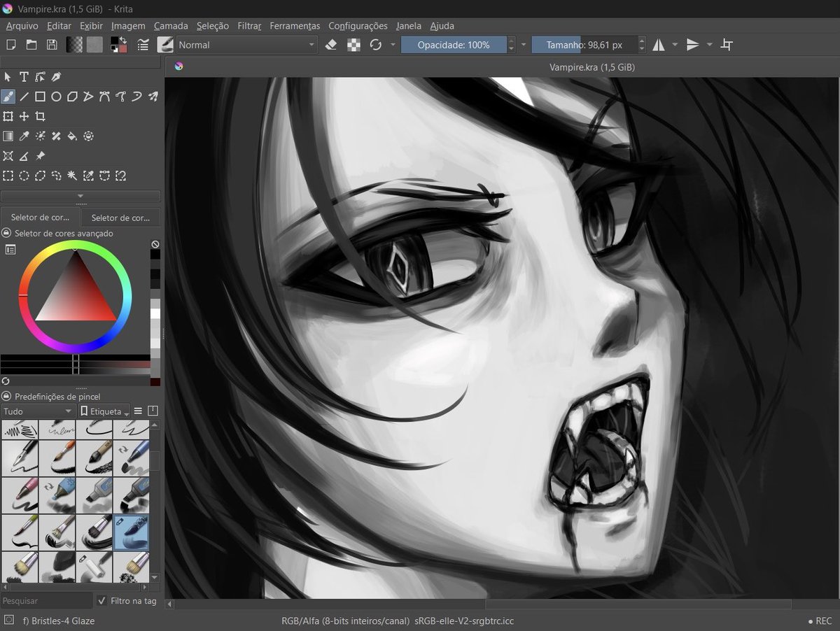Toggle wrap around mode icon

727,45
